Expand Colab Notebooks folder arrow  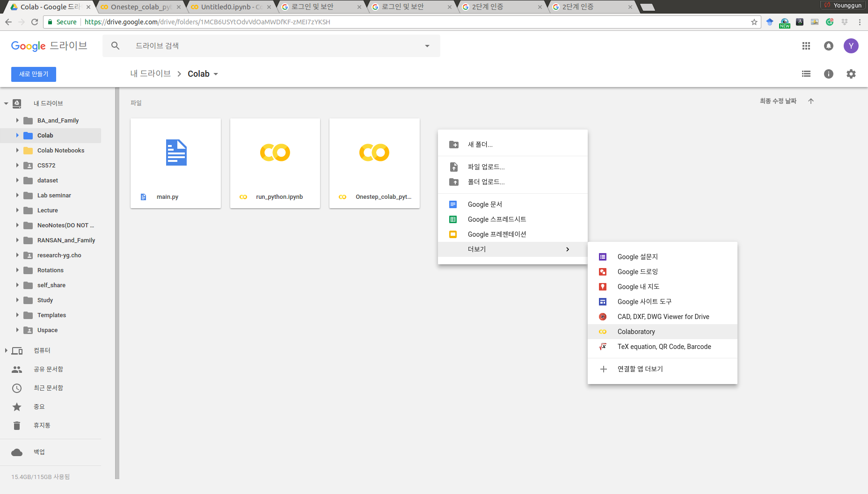click(x=17, y=150)
